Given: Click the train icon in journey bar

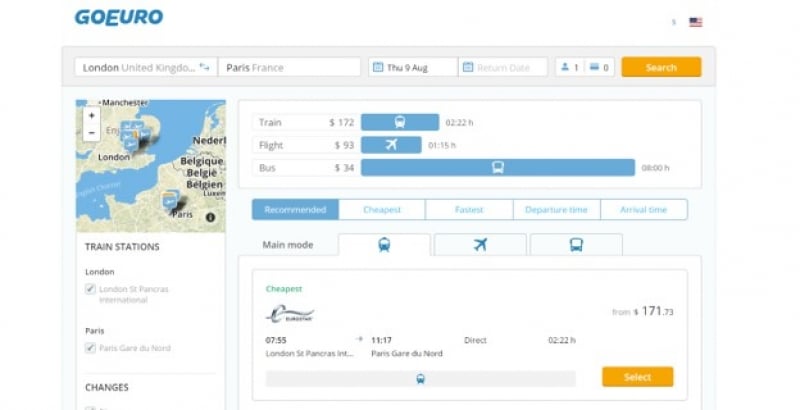Looking at the screenshot, I should [420, 378].
